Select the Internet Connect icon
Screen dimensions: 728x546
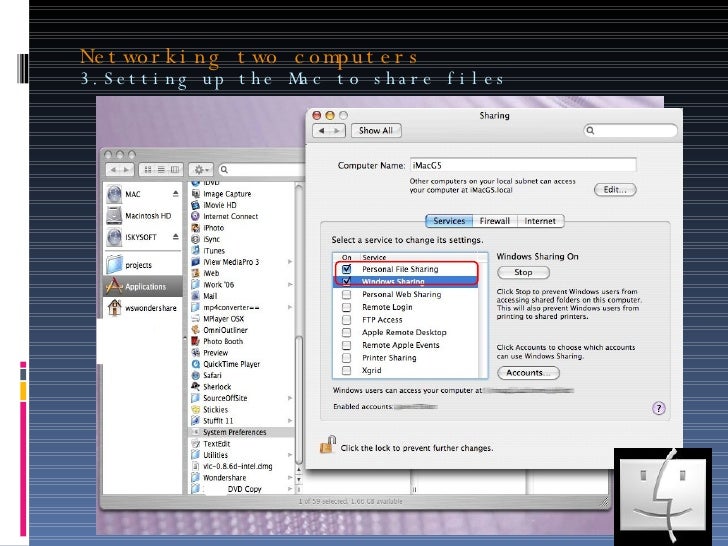pyautogui.click(x=196, y=216)
